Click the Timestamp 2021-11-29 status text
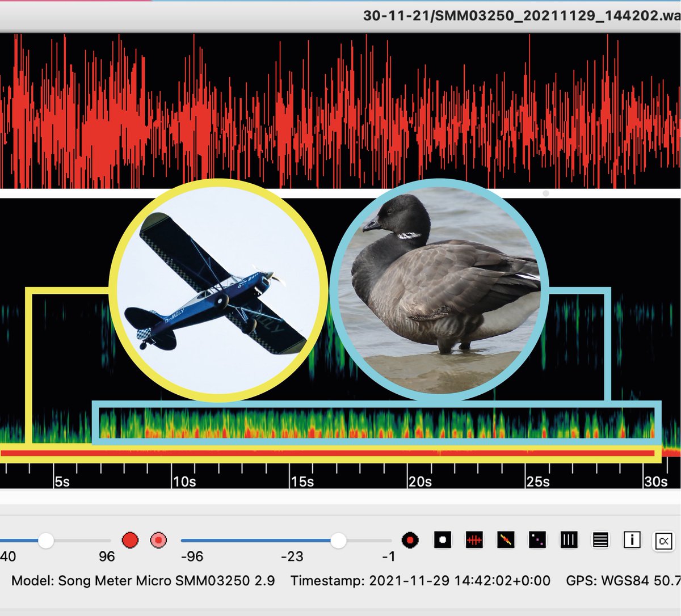 tap(421, 581)
